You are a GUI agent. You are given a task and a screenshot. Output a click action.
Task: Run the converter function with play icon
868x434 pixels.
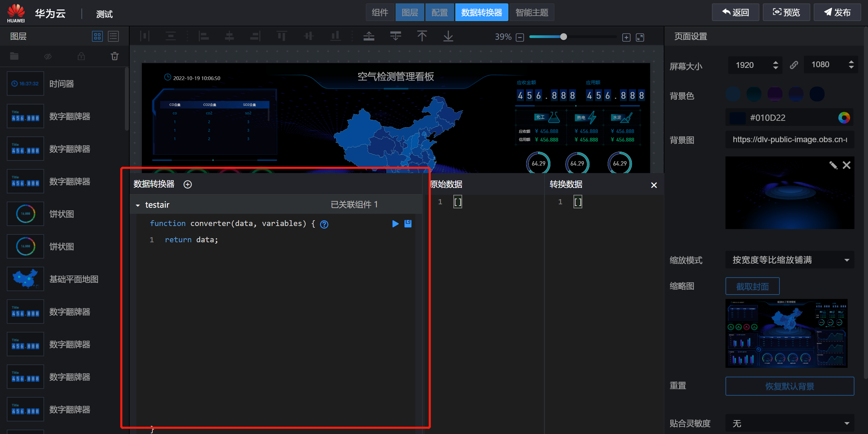coord(395,224)
